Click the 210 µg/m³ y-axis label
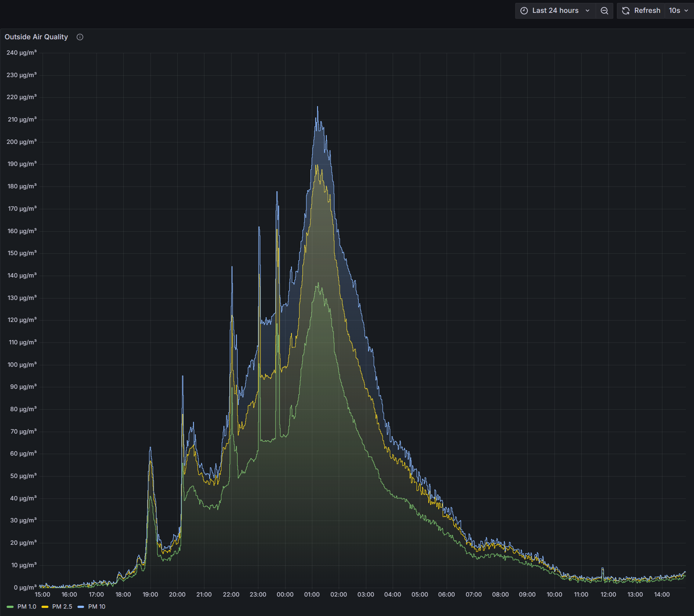This screenshot has height=616, width=694. [22, 120]
